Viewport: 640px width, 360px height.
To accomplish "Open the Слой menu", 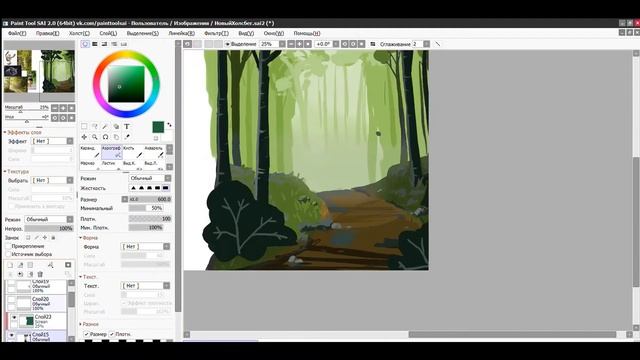I will coord(108,33).
